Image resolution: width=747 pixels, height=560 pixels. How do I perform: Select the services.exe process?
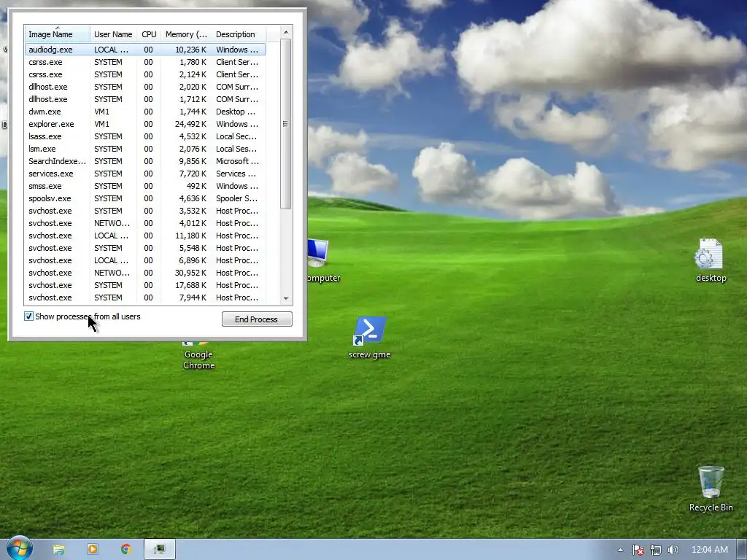click(x=145, y=174)
